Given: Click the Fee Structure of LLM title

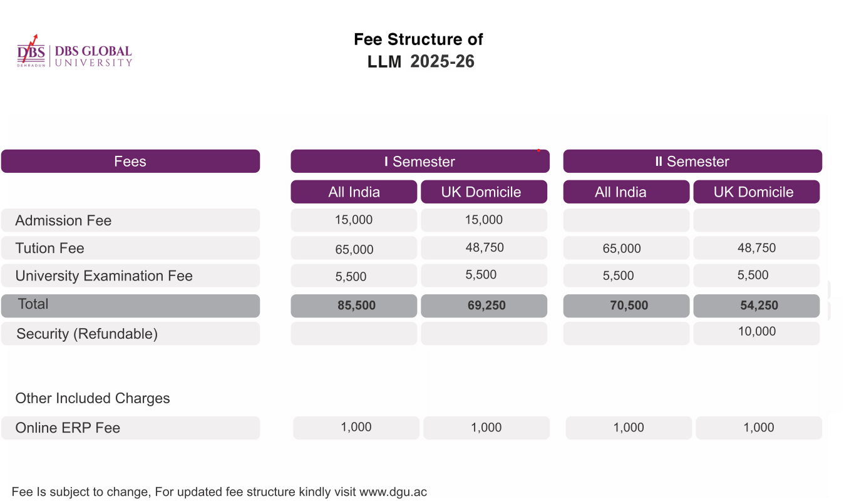Looking at the screenshot, I should (x=419, y=50).
